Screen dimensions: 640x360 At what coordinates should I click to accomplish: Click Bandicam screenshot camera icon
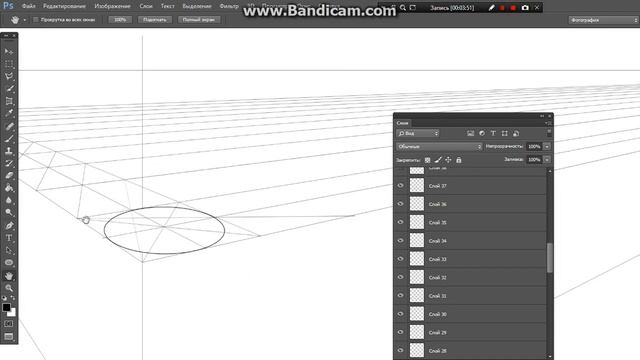point(525,7)
